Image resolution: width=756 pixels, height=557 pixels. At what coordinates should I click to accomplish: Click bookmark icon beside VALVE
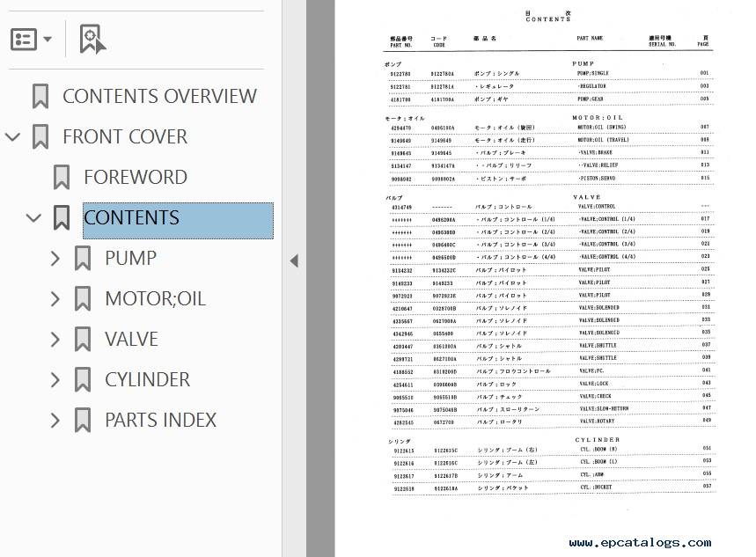pos(83,339)
